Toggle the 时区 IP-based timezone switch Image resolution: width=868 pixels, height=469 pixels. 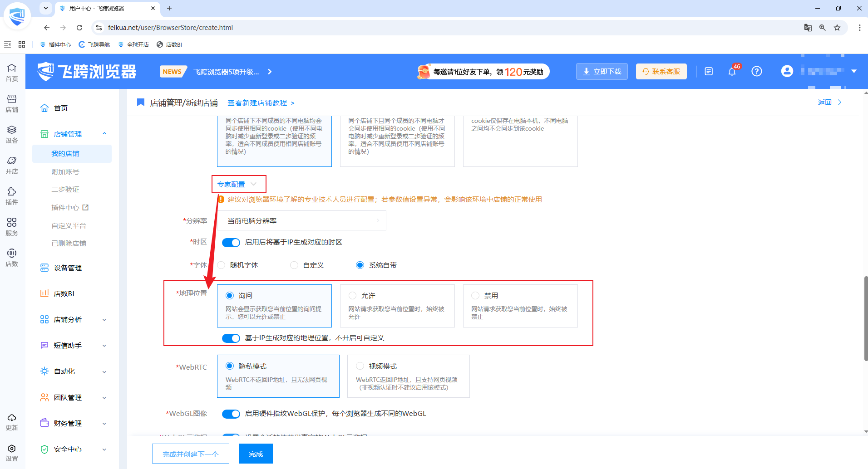click(231, 243)
